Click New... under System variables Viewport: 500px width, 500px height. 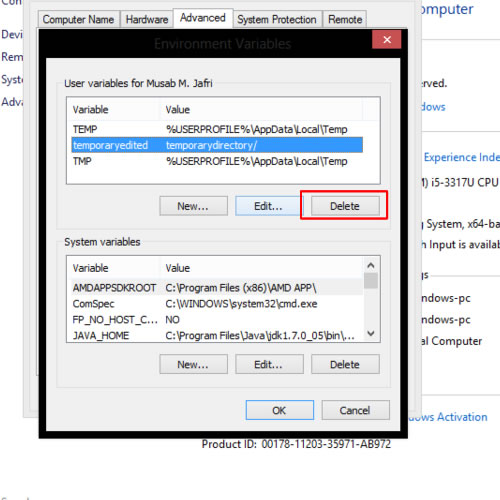193,364
